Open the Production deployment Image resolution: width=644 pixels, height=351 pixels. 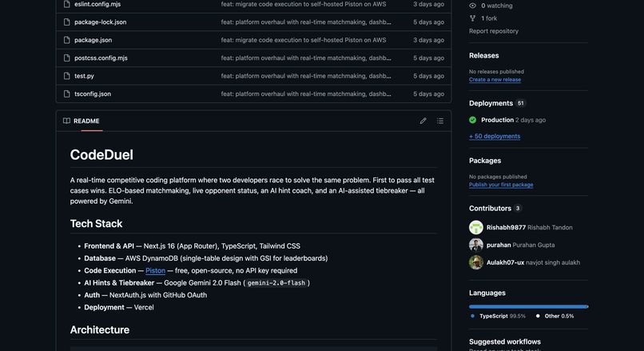pos(497,120)
